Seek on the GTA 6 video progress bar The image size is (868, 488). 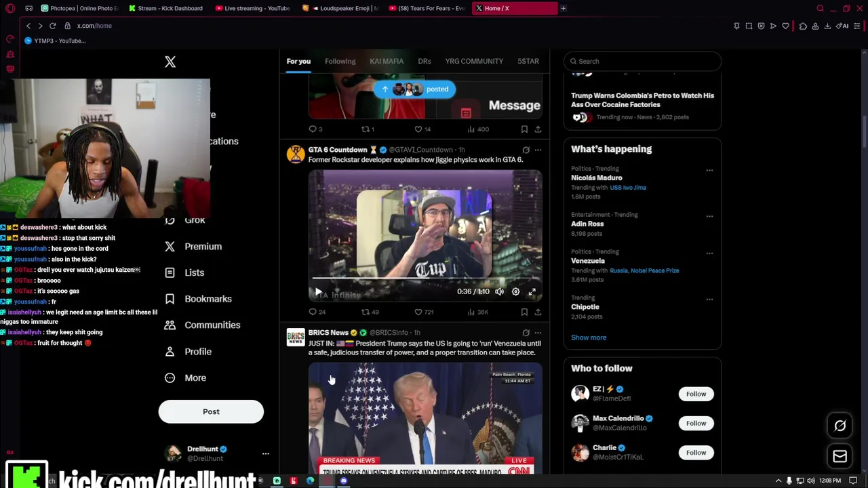coord(425,278)
